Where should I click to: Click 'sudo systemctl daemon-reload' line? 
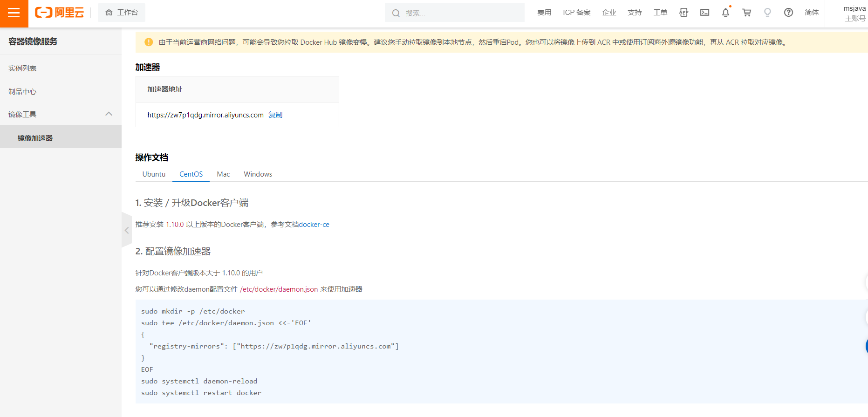click(x=199, y=381)
